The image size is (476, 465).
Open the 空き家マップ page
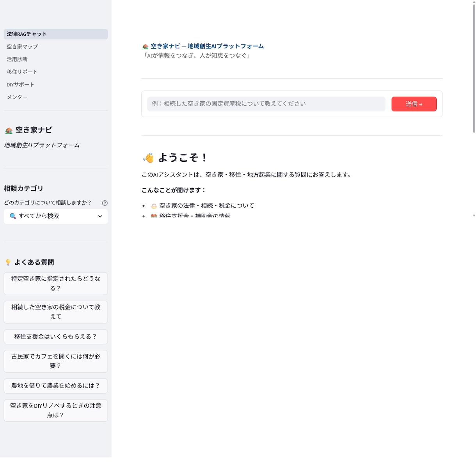click(x=56, y=47)
